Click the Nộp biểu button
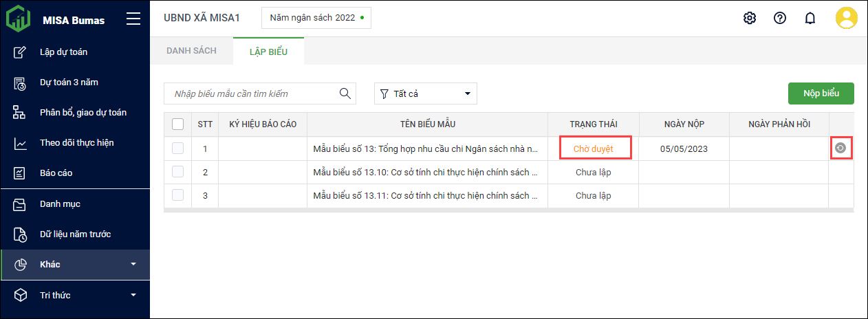The width and height of the screenshot is (868, 319). point(821,93)
